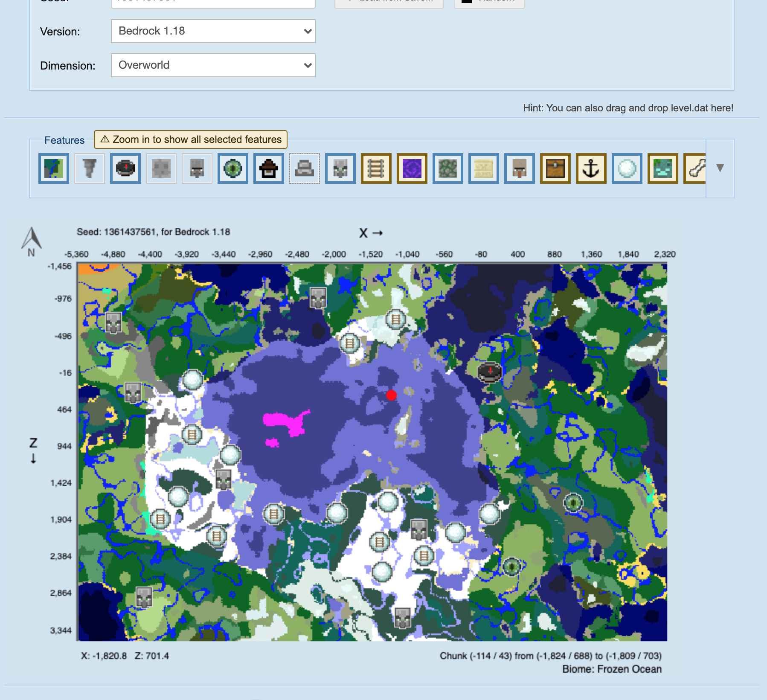Open the Version dropdown showing Bedrock 1.18
Image resolution: width=767 pixels, height=700 pixels.
tap(213, 31)
